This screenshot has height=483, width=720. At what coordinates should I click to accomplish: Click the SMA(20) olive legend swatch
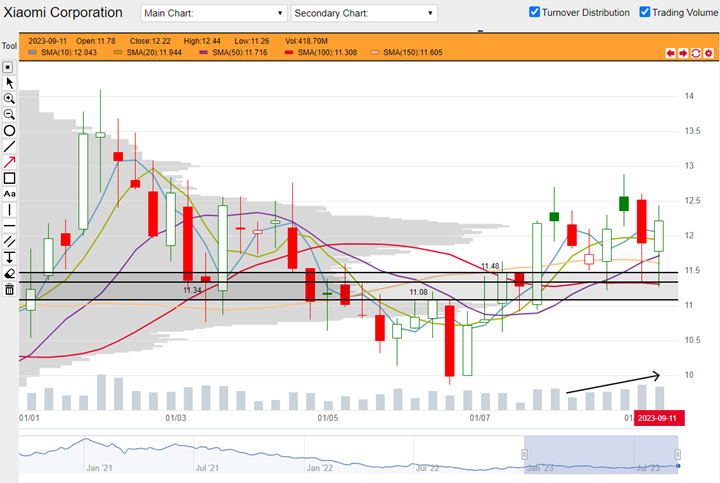(x=118, y=53)
